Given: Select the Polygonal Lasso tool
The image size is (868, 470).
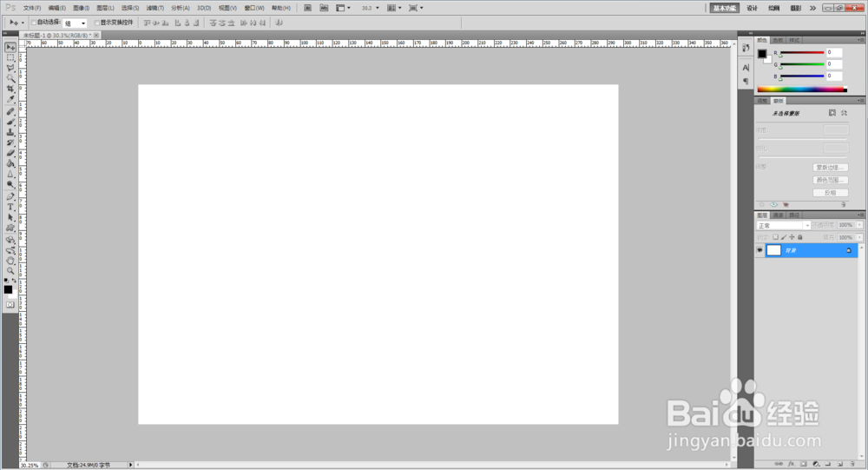Looking at the screenshot, I should (10, 68).
